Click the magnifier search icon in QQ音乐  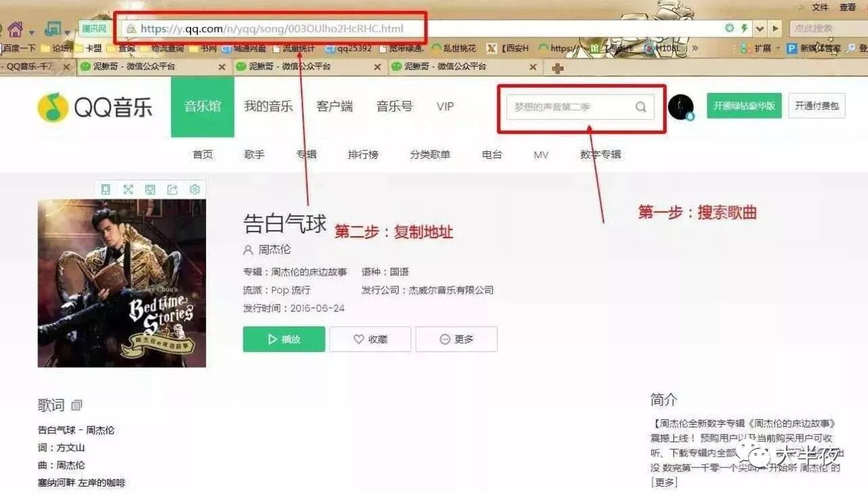click(641, 107)
